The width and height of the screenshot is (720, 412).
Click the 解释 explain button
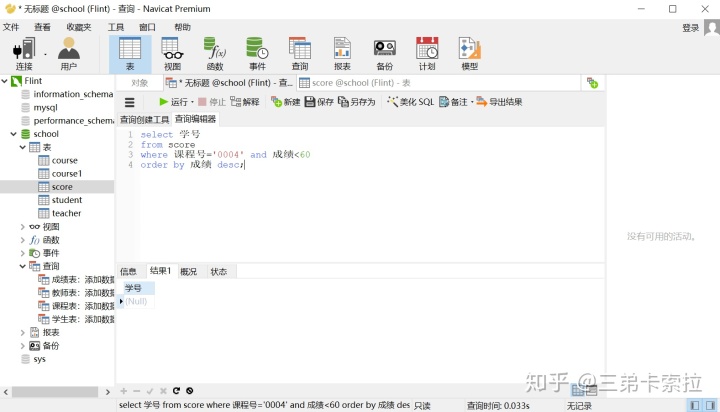(245, 102)
